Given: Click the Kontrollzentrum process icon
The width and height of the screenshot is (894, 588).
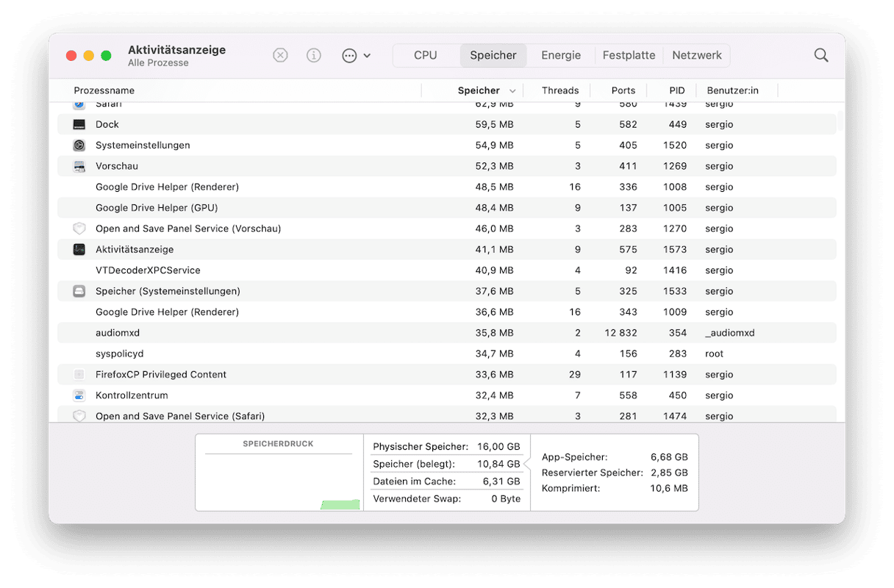Looking at the screenshot, I should (x=79, y=395).
